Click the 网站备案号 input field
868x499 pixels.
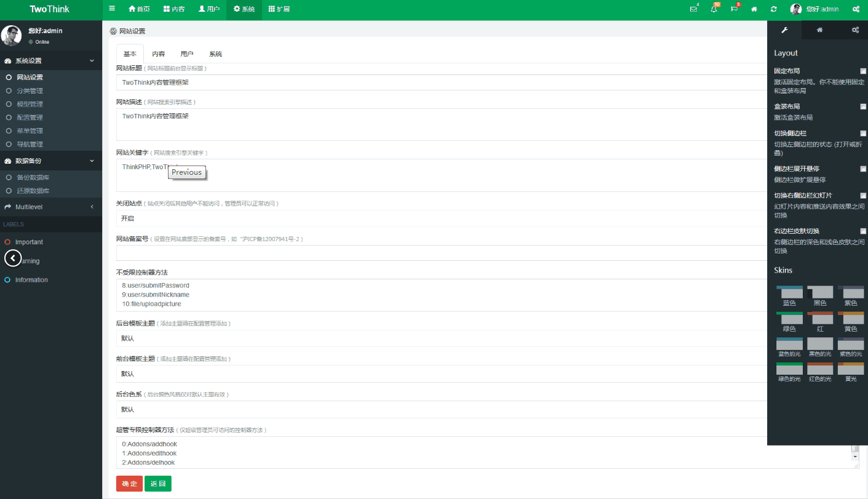(431, 252)
